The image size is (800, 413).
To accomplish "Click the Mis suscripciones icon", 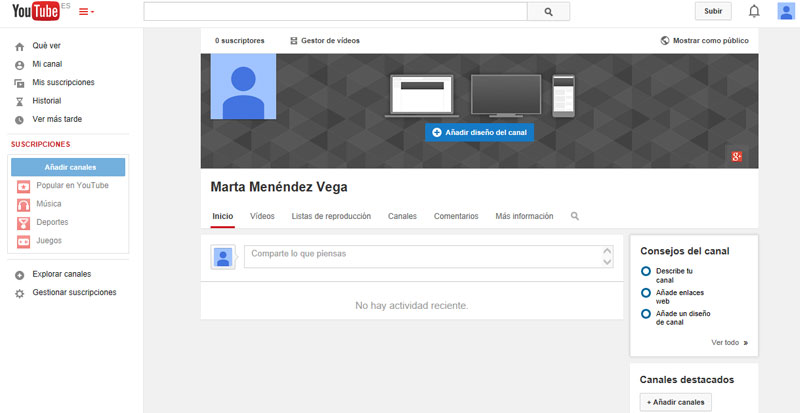I will point(19,83).
